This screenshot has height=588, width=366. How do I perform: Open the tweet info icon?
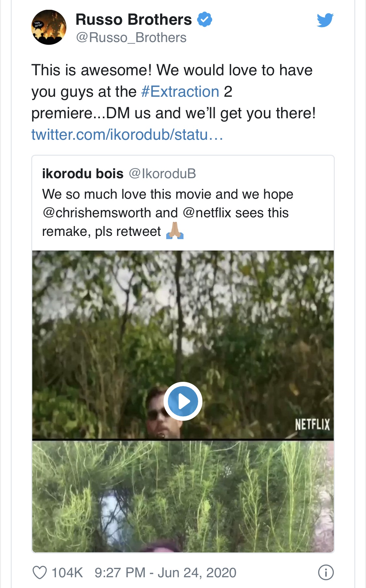326,572
